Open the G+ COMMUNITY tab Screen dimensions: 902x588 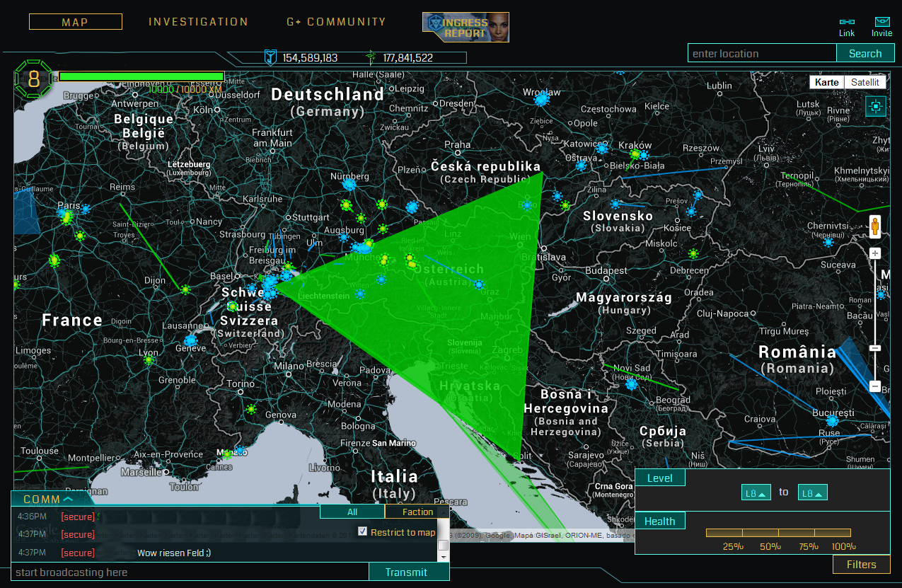point(336,22)
